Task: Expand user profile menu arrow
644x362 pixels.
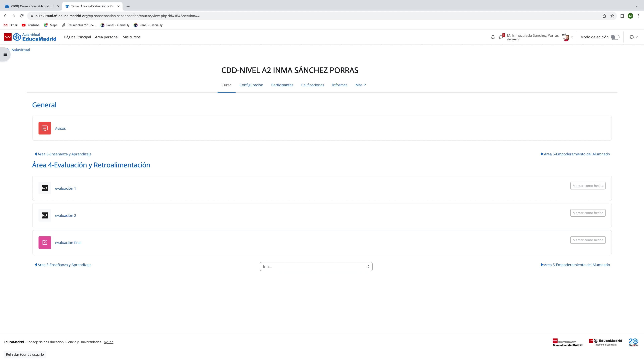Action: (x=572, y=37)
